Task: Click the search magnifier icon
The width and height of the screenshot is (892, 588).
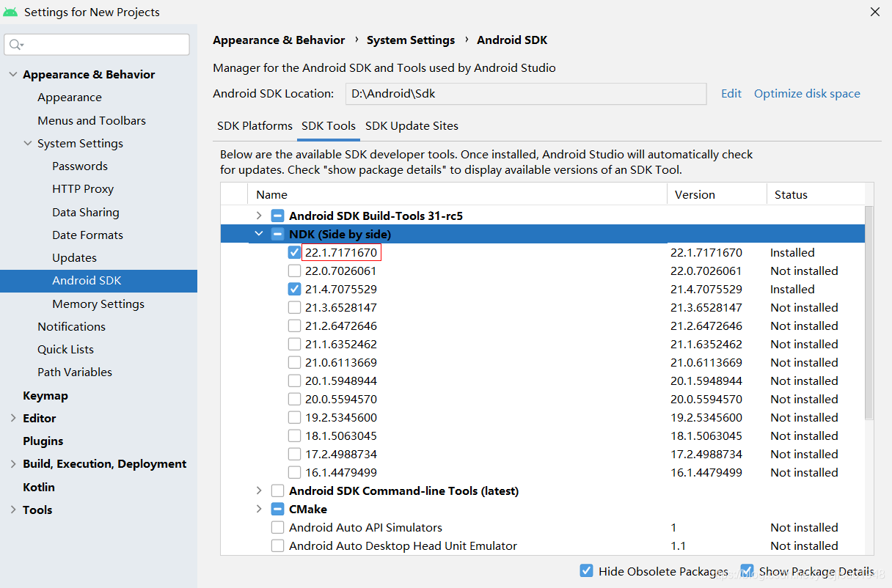Action: point(15,45)
